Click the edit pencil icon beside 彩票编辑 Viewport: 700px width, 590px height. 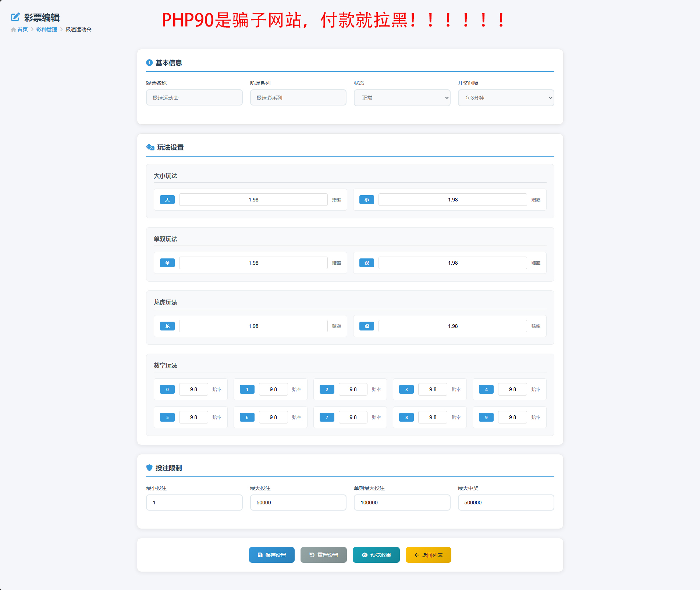point(15,17)
